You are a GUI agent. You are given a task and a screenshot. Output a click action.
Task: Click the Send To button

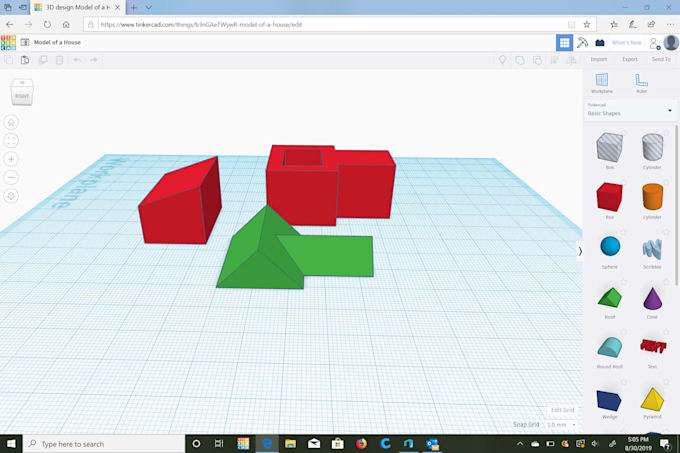coord(661,59)
